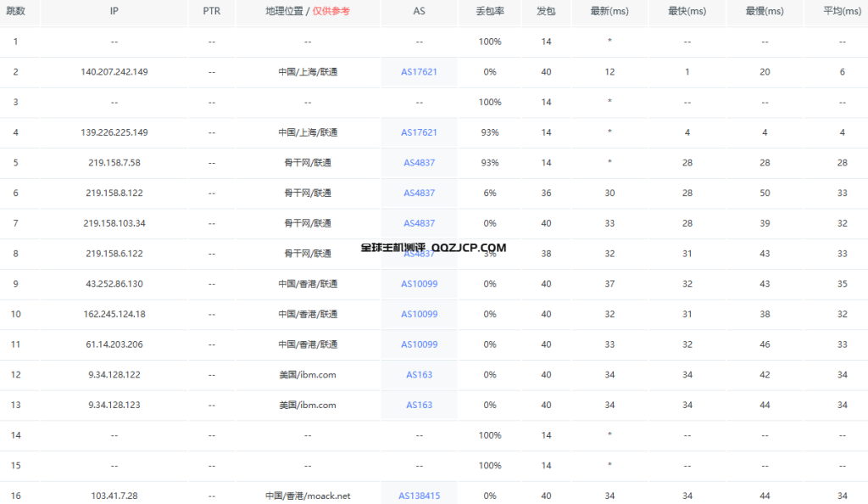Open the AS10099 link on hop 9
The width and height of the screenshot is (868, 504).
(419, 283)
